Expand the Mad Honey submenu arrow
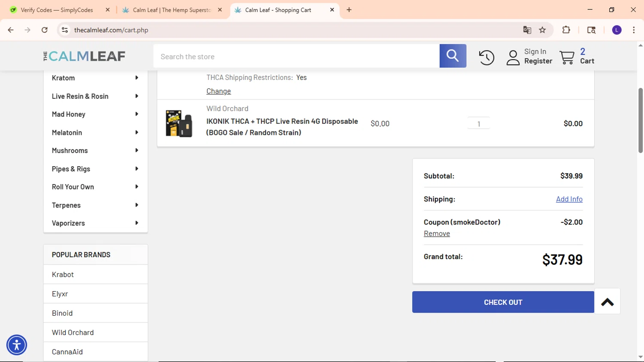 click(x=137, y=114)
